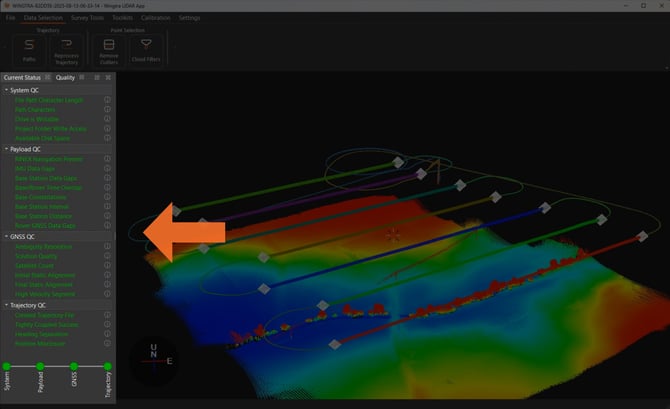Open the Cloud Filters tool

pos(146,48)
